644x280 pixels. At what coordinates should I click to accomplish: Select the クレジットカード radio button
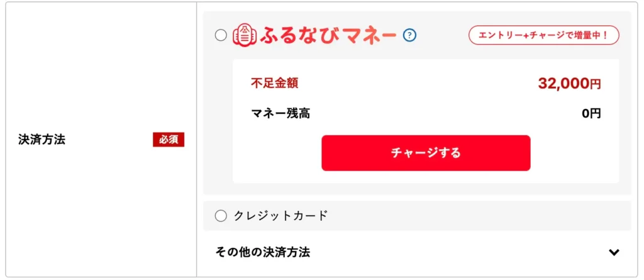(221, 216)
